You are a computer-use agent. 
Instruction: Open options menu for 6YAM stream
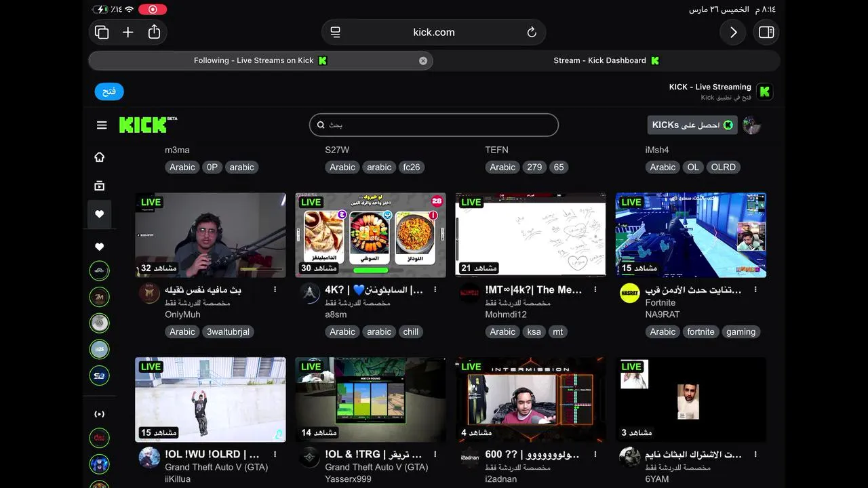point(755,454)
